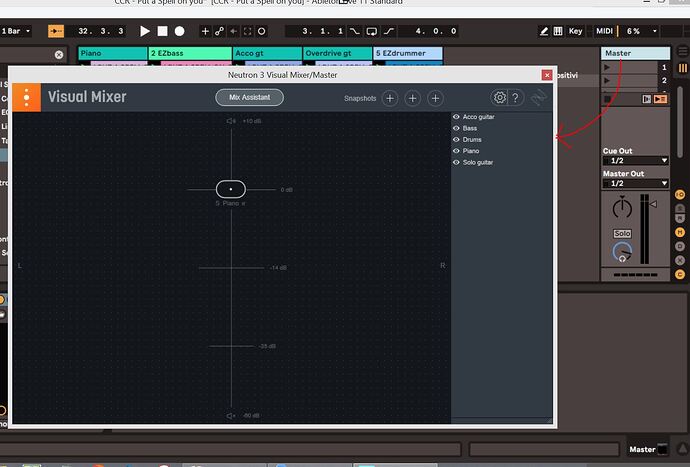Clear browser search with X icon
Screen dimensions: 690x467
click(59, 55)
